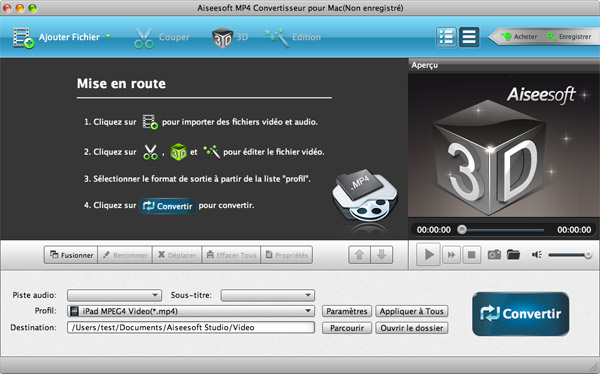The width and height of the screenshot is (600, 374).
Task: Stop the preview playback
Action: coord(471,255)
